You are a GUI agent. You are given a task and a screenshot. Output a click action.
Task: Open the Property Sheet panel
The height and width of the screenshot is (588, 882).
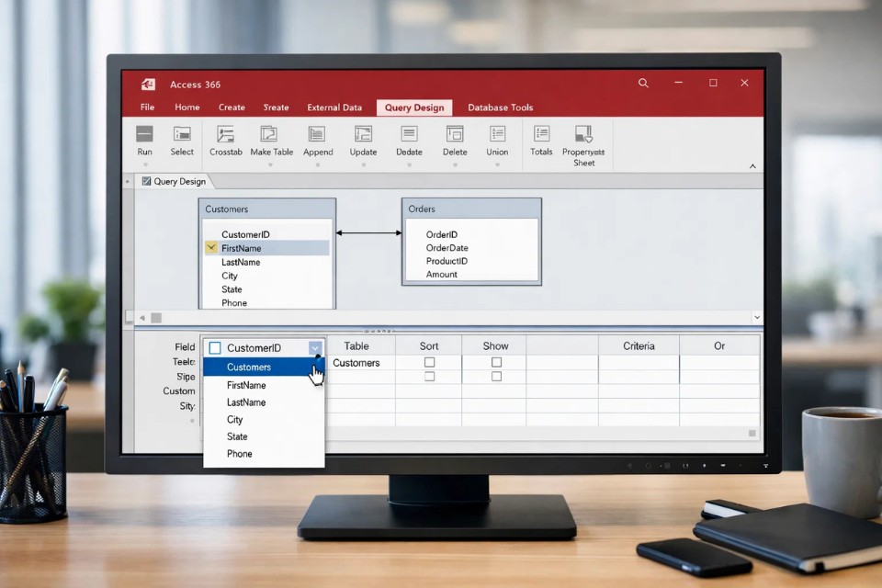click(583, 135)
